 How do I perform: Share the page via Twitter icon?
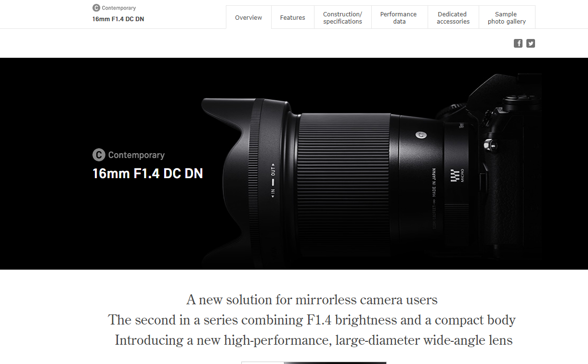pos(531,43)
